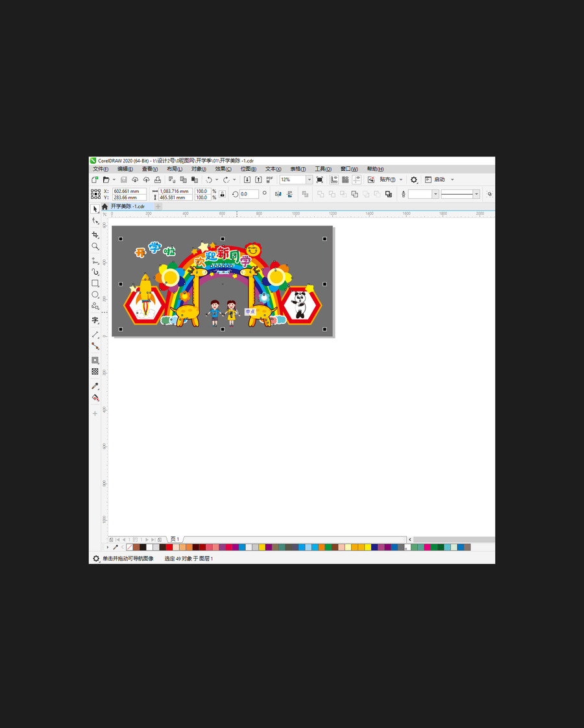This screenshot has height=728, width=584.
Task: Click the 页 1 page tab
Action: [x=175, y=539]
